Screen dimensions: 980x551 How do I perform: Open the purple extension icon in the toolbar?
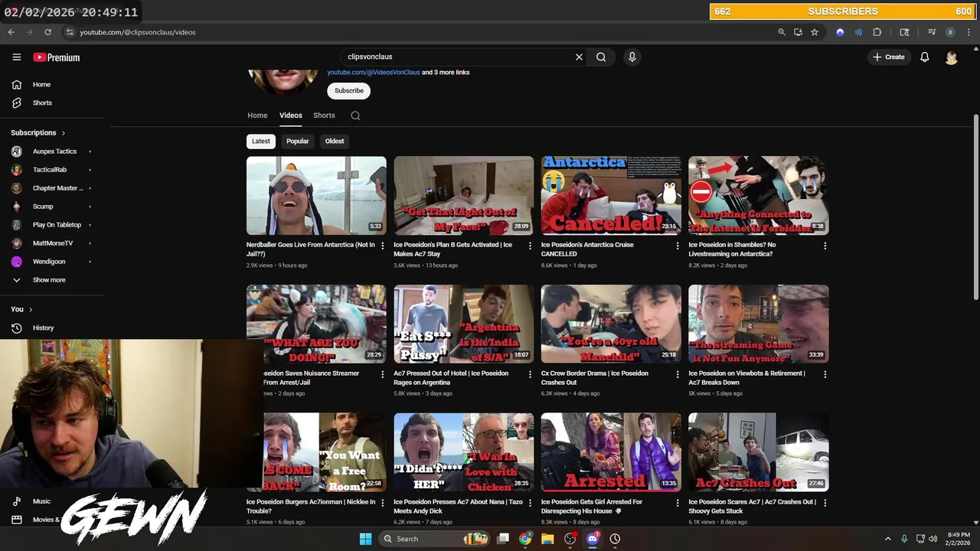pyautogui.click(x=840, y=32)
